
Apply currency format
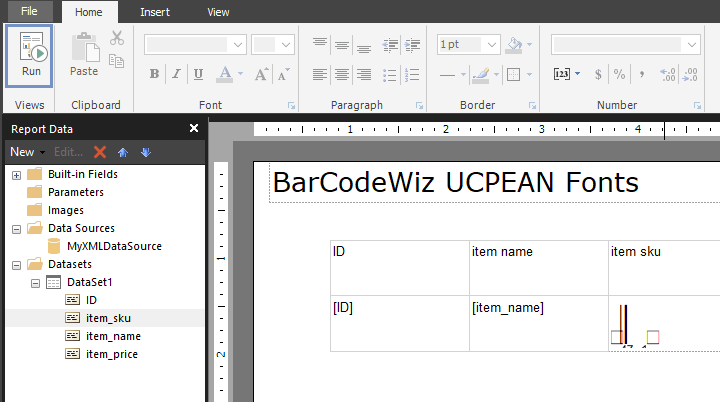pos(598,74)
